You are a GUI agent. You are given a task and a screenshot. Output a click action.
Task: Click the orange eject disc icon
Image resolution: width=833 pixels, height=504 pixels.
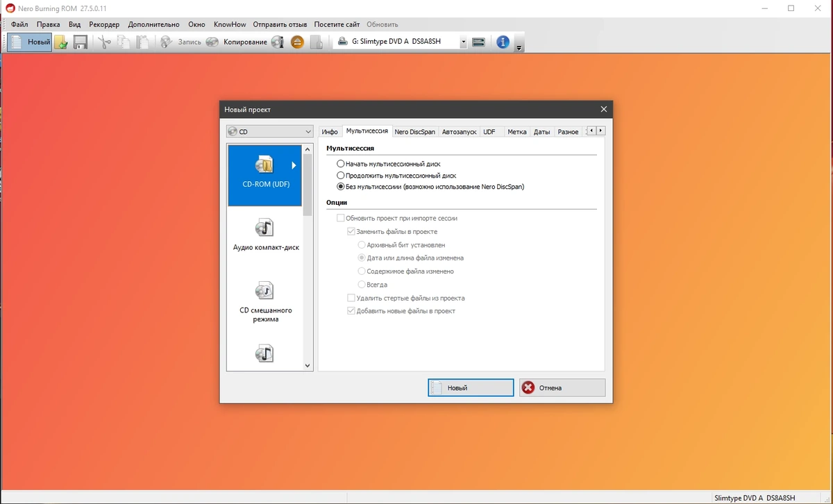click(297, 42)
